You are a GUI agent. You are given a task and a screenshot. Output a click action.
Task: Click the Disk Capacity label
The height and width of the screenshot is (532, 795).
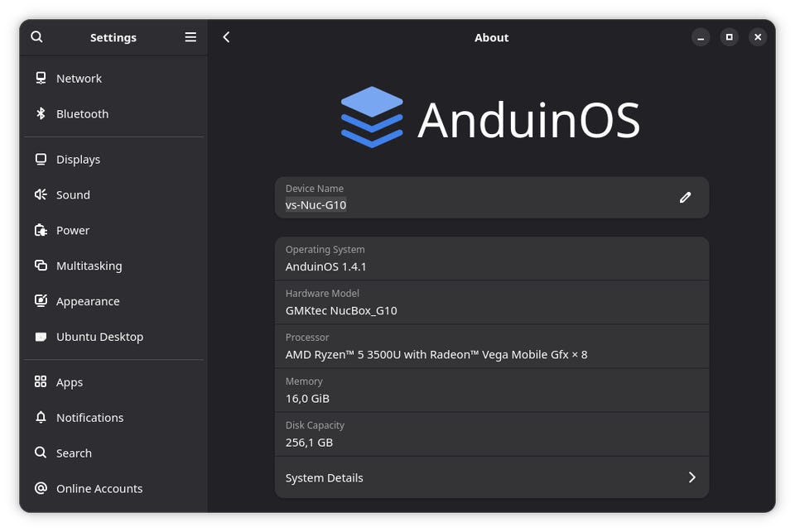pos(315,425)
